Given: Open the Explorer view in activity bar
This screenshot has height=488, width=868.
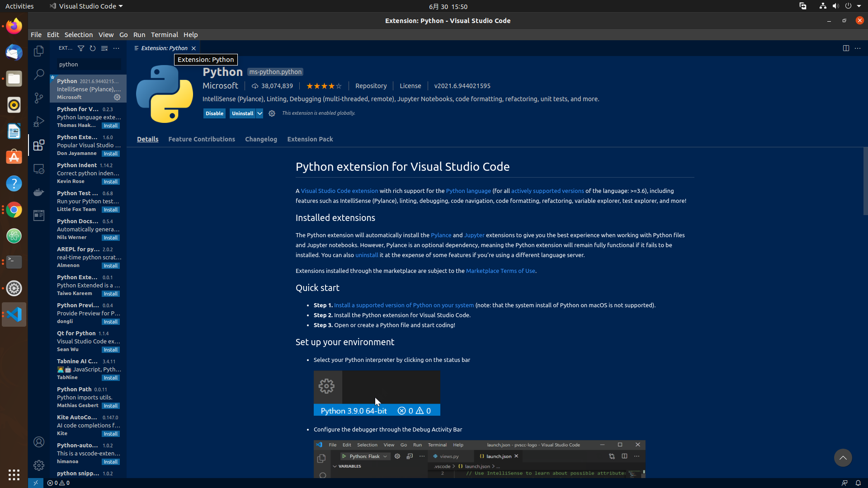Looking at the screenshot, I should 39,51.
